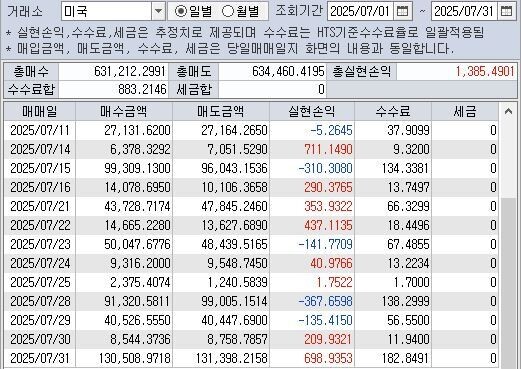Click fee 134.3381 cell
Image resolution: width=521 pixels, height=369 pixels.
pyautogui.click(x=393, y=168)
